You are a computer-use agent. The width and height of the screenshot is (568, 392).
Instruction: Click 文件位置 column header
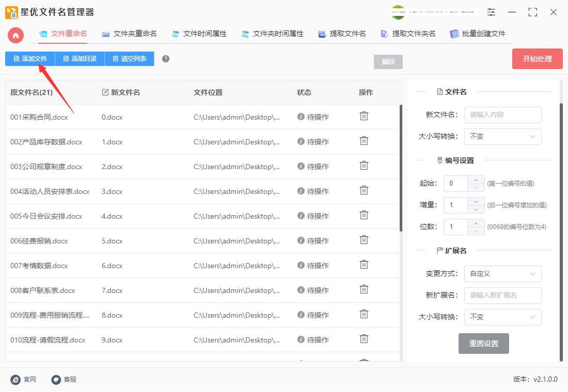tap(208, 92)
